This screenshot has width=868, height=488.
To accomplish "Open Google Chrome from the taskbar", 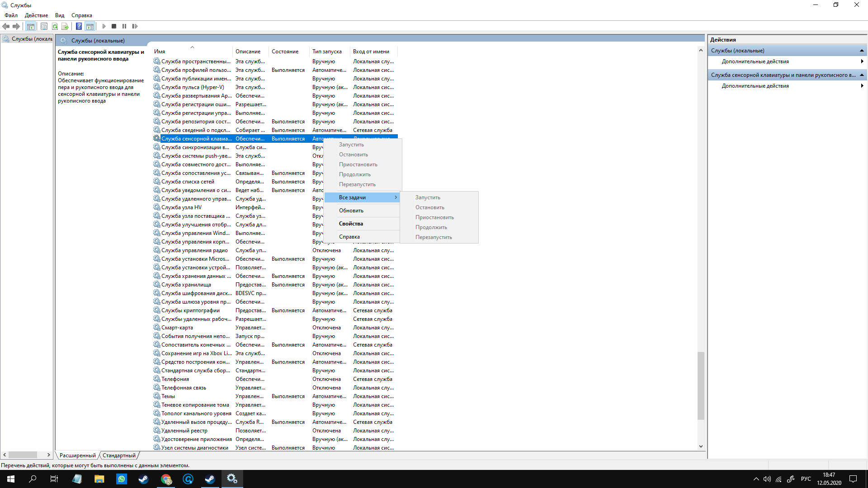I will (166, 479).
